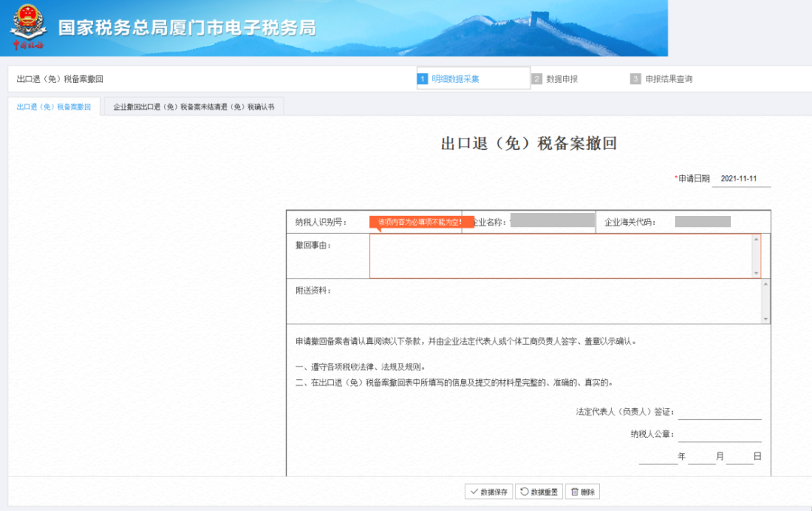This screenshot has width=812, height=511.
Task: Focus the 撤回事由 text area
Action: pos(560,256)
